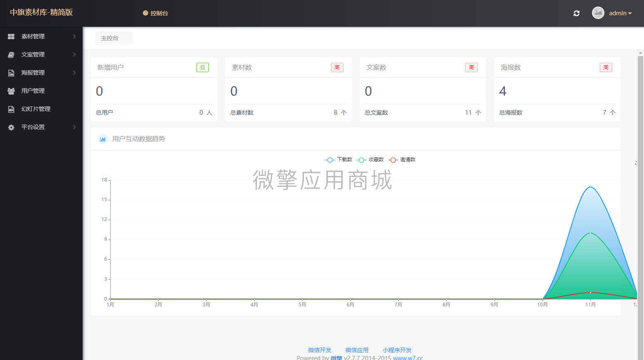Click the 海报数 card title

pos(511,67)
